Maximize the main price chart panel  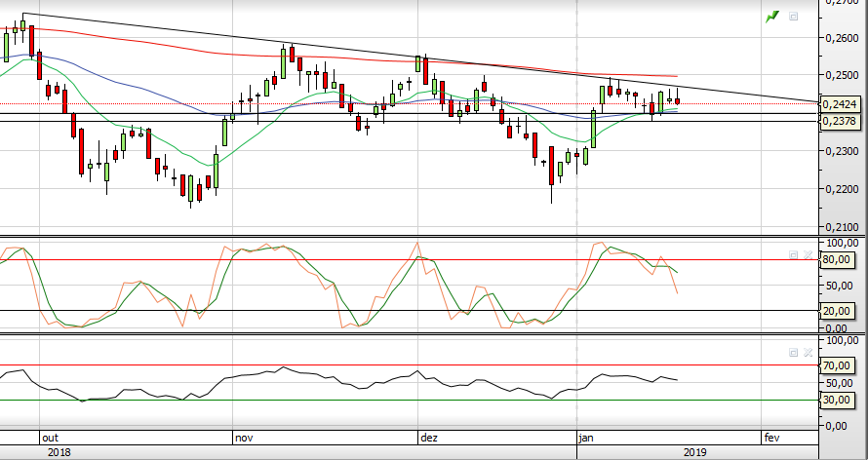coord(794,16)
